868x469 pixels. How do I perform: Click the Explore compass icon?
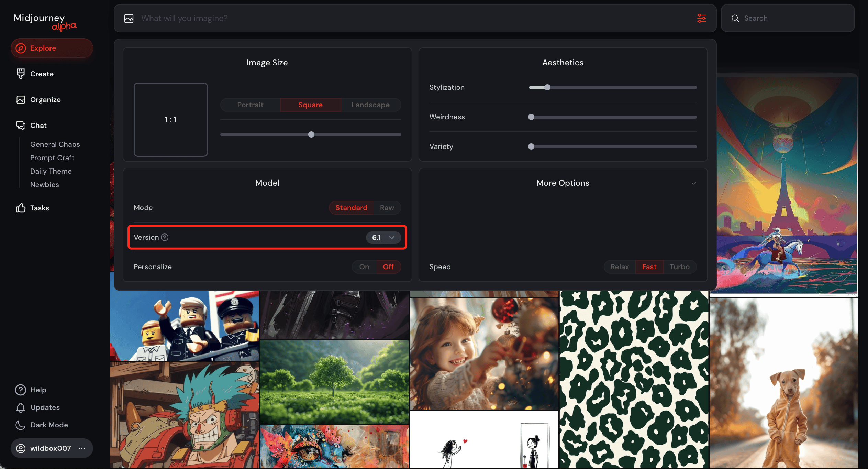pos(21,48)
